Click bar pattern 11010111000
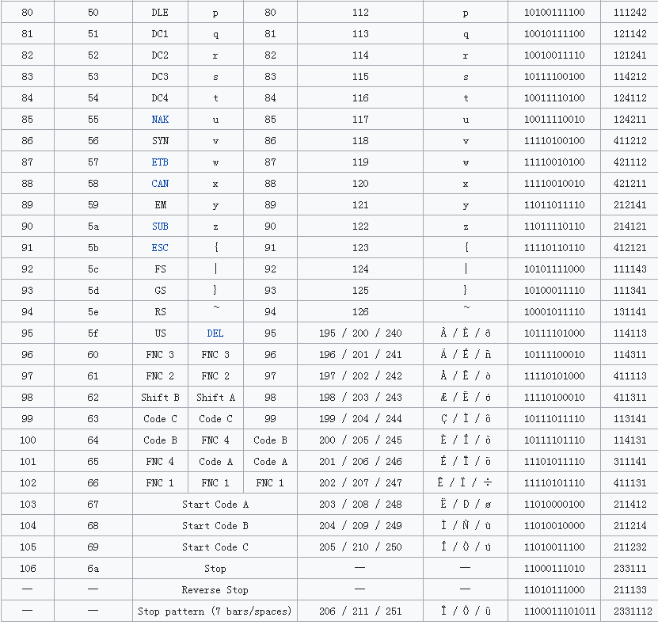The height and width of the screenshot is (644, 658). click(x=554, y=590)
